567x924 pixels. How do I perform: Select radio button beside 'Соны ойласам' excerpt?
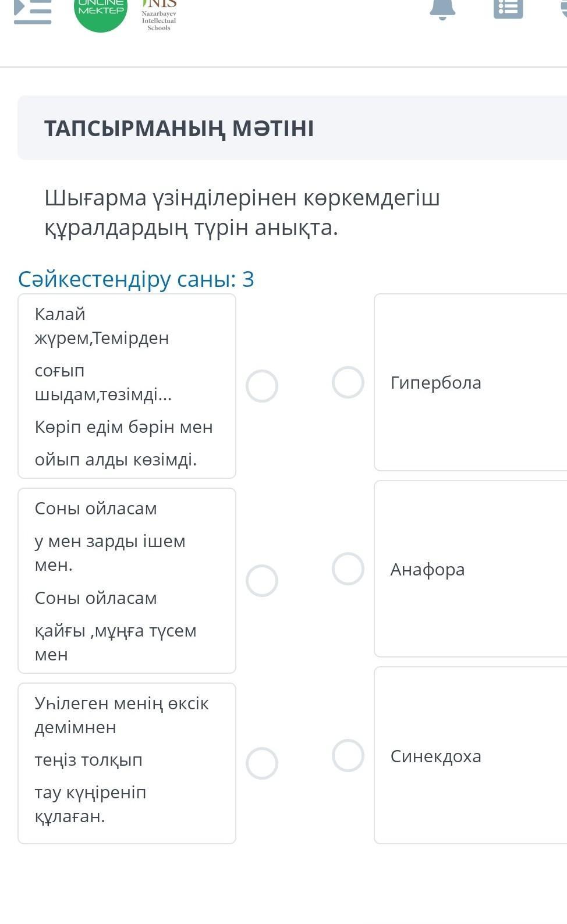coord(262,581)
